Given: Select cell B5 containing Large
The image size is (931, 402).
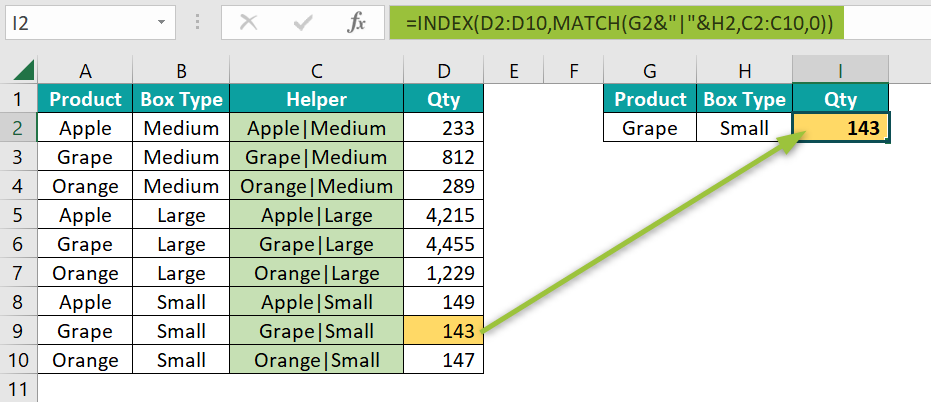Looking at the screenshot, I should pyautogui.click(x=182, y=215).
